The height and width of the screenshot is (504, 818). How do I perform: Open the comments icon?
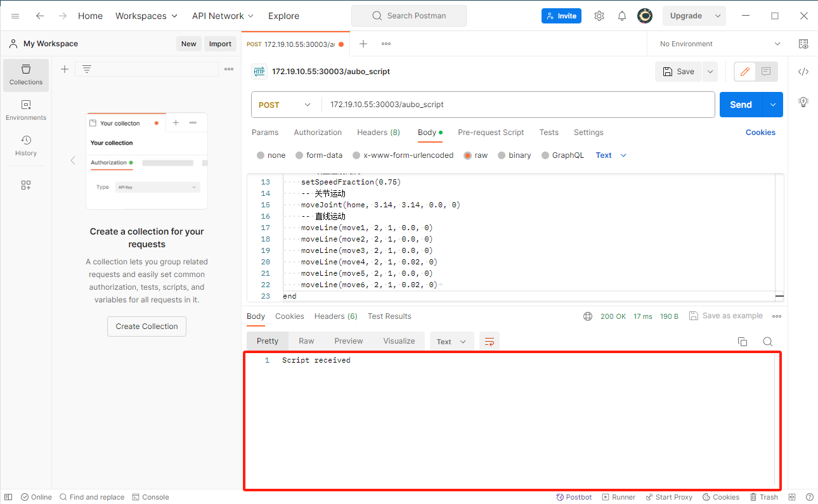point(766,72)
